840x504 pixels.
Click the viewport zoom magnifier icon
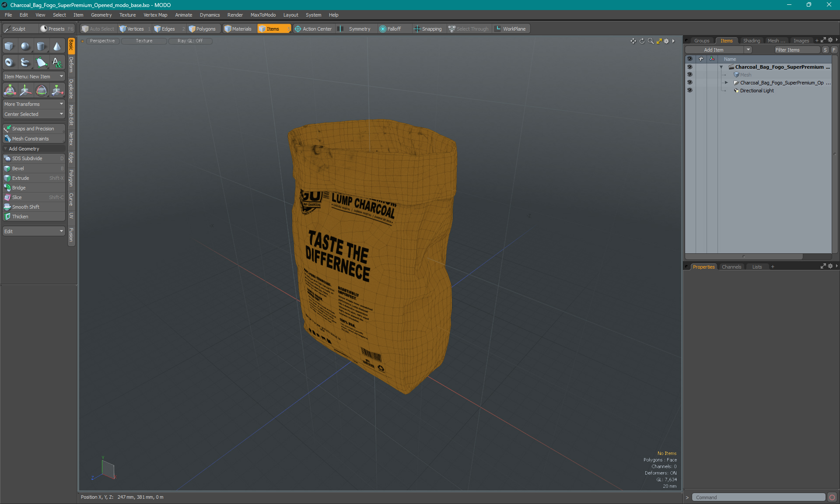pos(651,41)
